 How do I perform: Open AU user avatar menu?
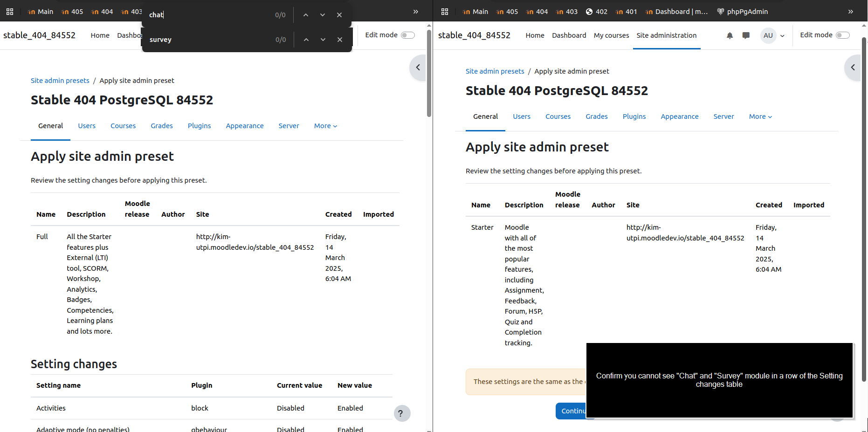click(768, 35)
